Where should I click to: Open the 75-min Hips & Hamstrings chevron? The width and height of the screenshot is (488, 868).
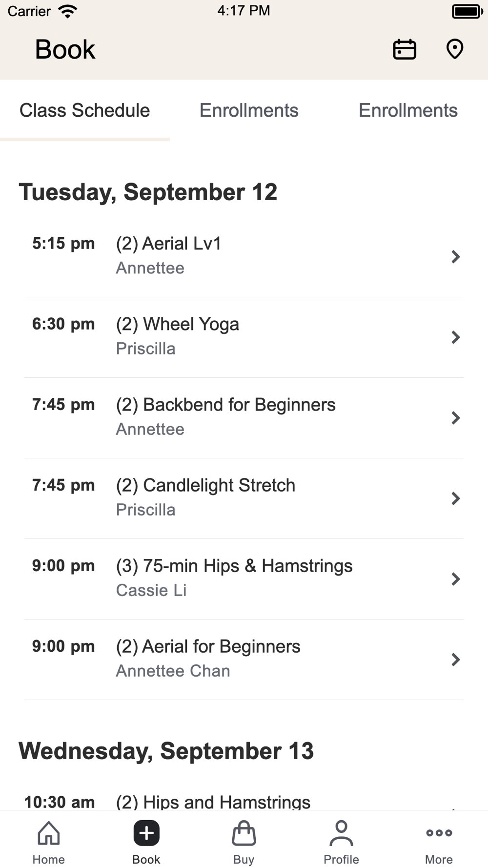[x=455, y=579]
